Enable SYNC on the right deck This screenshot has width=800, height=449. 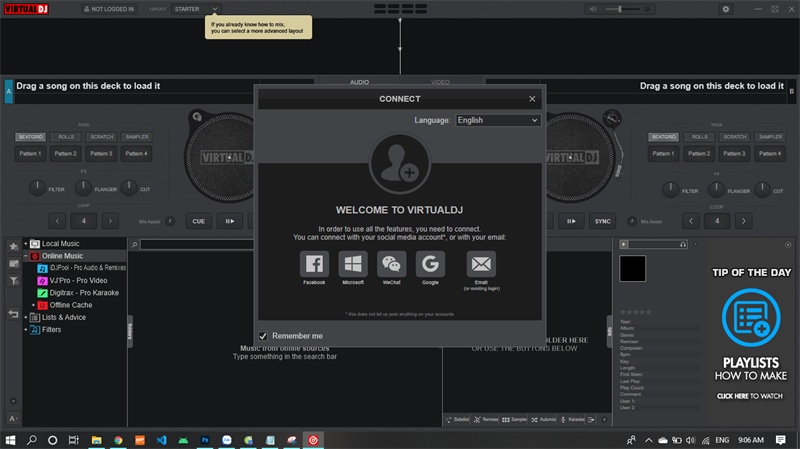pyautogui.click(x=602, y=221)
